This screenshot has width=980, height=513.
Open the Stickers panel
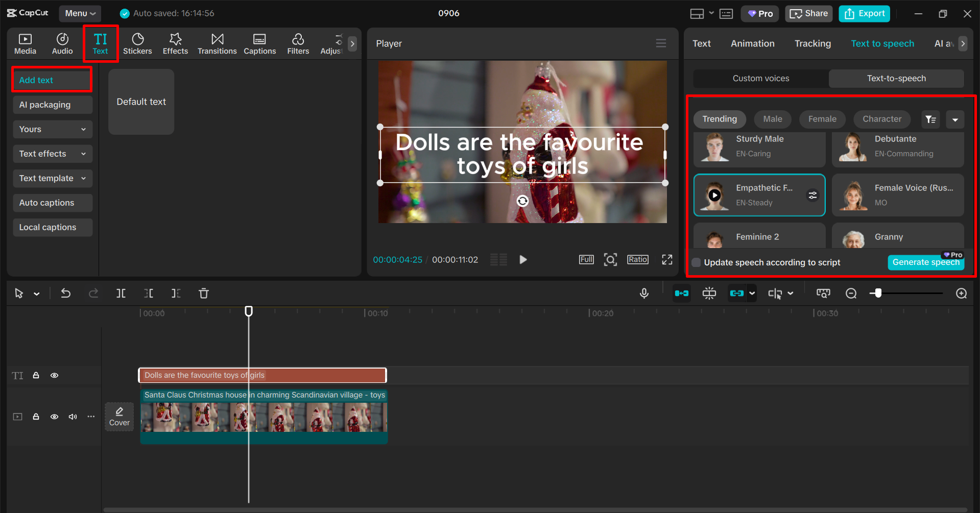tap(137, 43)
